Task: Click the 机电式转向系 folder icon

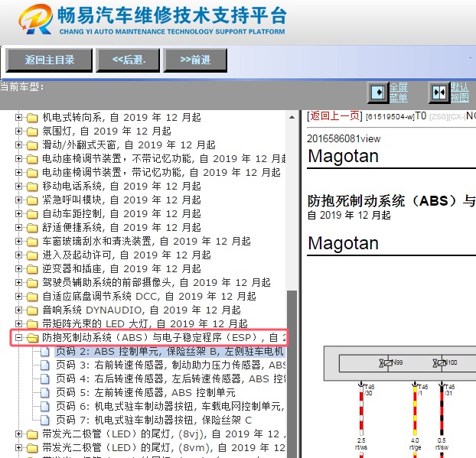Action: [x=32, y=118]
